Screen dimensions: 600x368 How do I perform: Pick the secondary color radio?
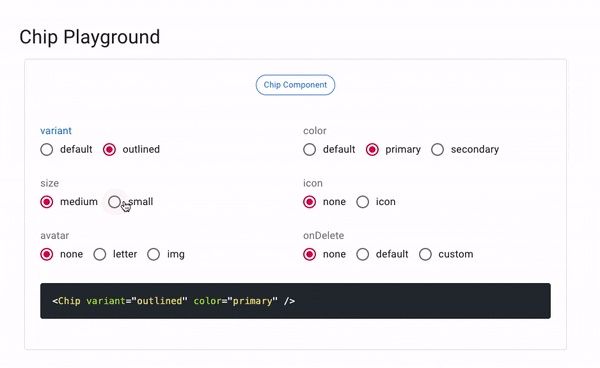coord(437,150)
